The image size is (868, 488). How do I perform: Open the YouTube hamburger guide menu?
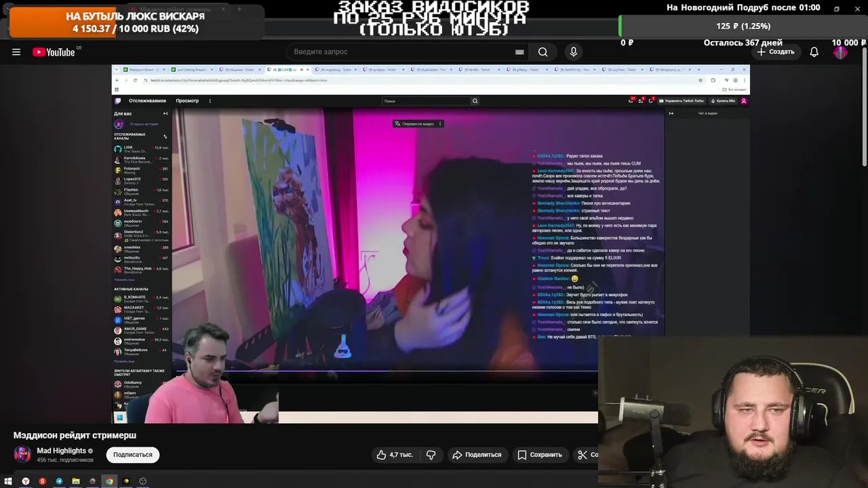(x=16, y=52)
